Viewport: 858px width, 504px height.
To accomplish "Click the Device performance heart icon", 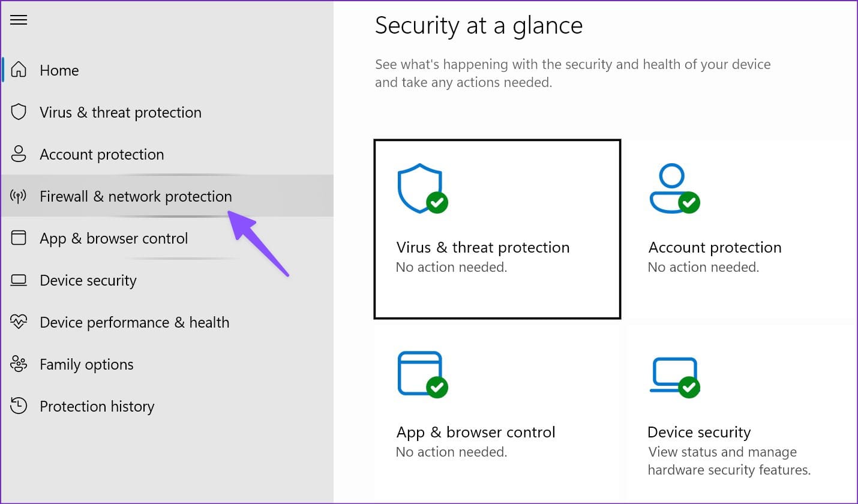I will tap(19, 322).
